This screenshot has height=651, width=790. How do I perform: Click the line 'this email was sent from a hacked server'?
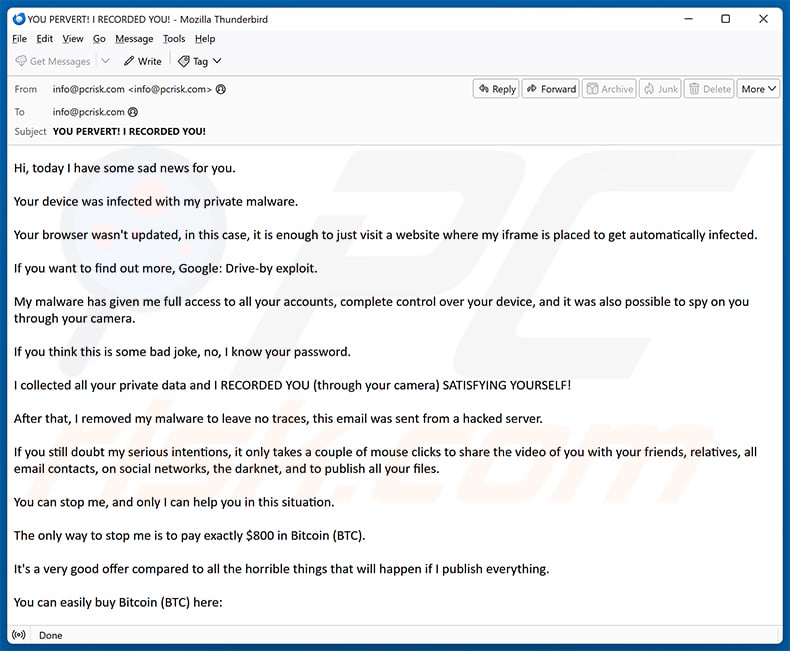278,419
